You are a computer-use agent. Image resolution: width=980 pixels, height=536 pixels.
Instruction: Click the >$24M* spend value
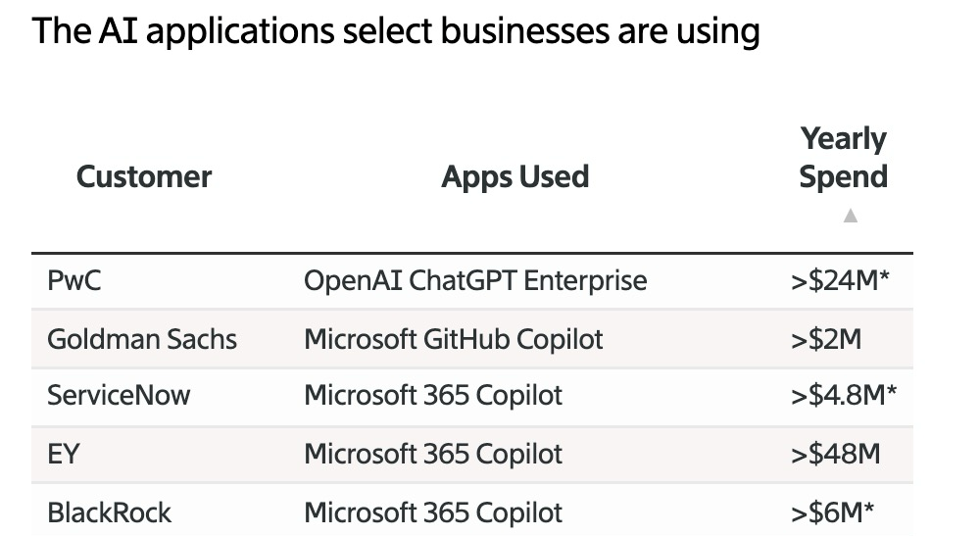click(840, 281)
